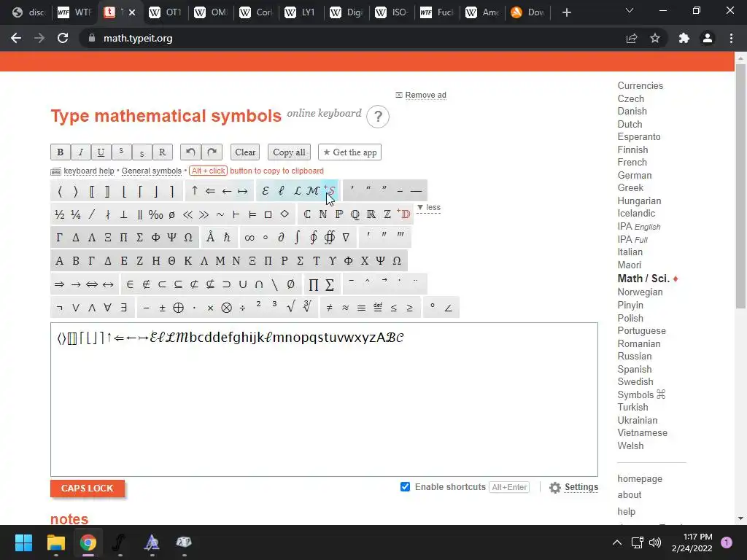Viewport: 747px width, 560px height.
Task: Insert the large product Pi symbol
Action: tap(314, 285)
